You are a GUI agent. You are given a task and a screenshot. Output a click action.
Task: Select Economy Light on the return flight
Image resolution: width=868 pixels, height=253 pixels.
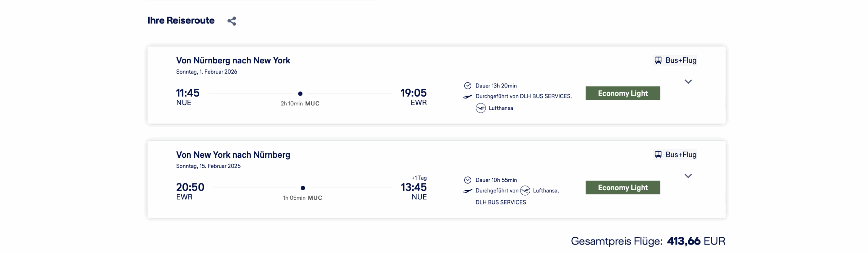tap(623, 188)
